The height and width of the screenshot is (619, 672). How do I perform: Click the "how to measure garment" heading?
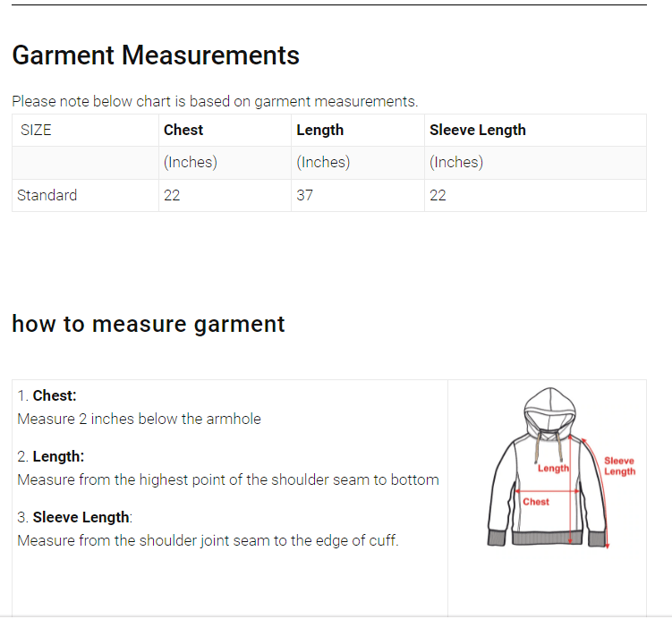(149, 324)
